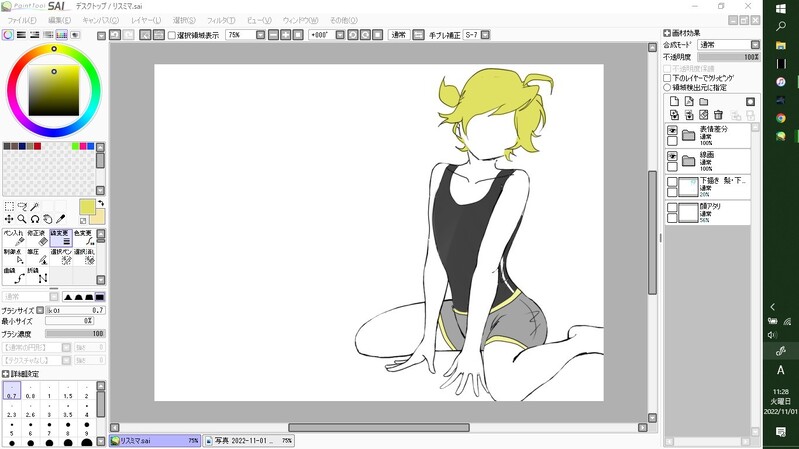This screenshot has height=449, width=799.
Task: Select the 制御点 control point tool
Action: (14, 256)
